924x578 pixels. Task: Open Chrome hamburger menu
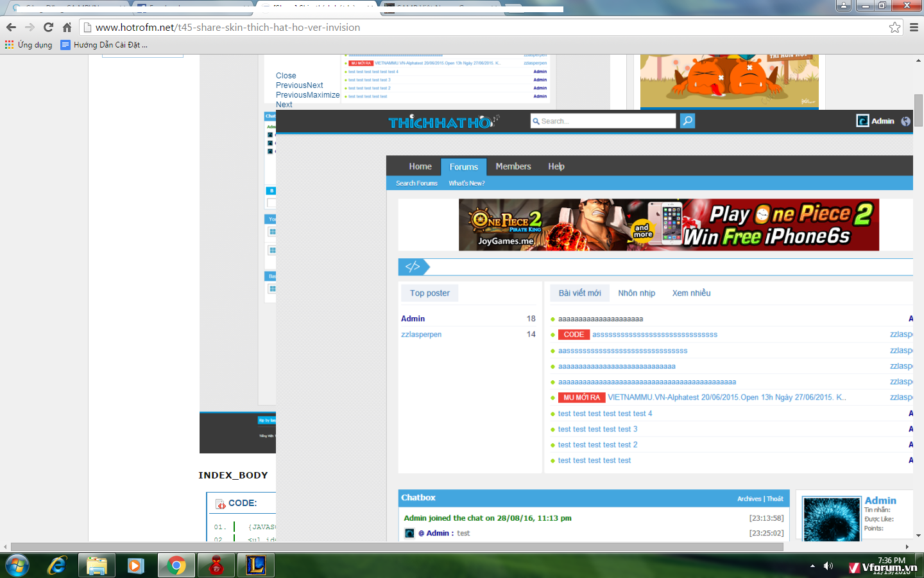tap(914, 27)
